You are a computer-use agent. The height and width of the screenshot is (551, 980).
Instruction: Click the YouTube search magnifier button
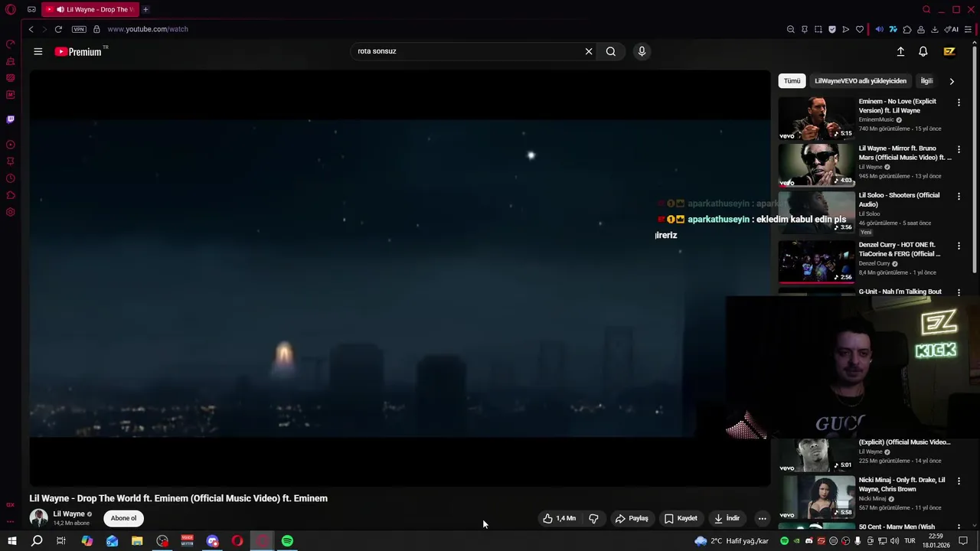click(611, 51)
